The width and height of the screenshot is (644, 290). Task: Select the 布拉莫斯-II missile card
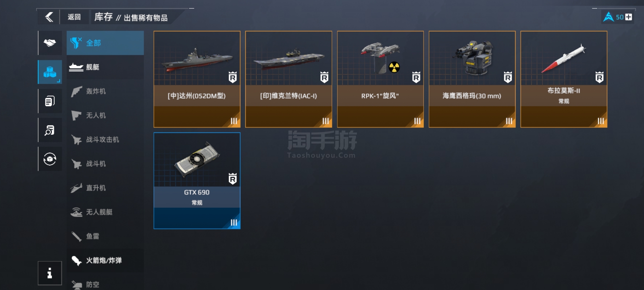click(x=564, y=79)
